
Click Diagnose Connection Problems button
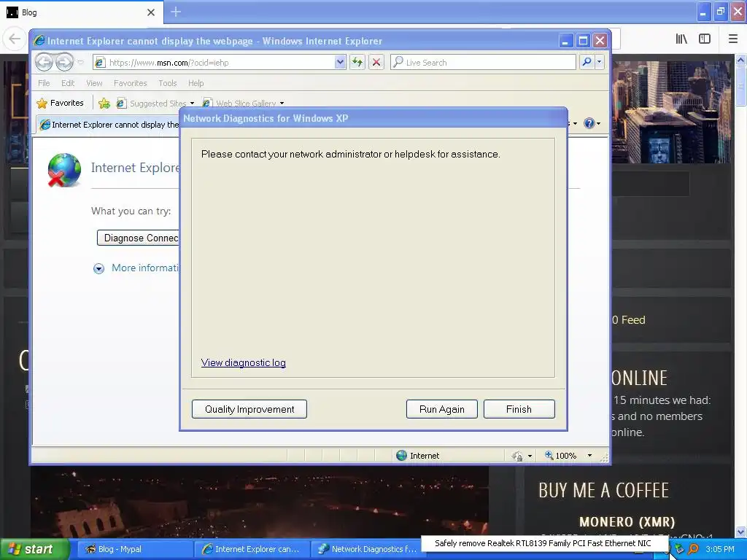click(139, 238)
